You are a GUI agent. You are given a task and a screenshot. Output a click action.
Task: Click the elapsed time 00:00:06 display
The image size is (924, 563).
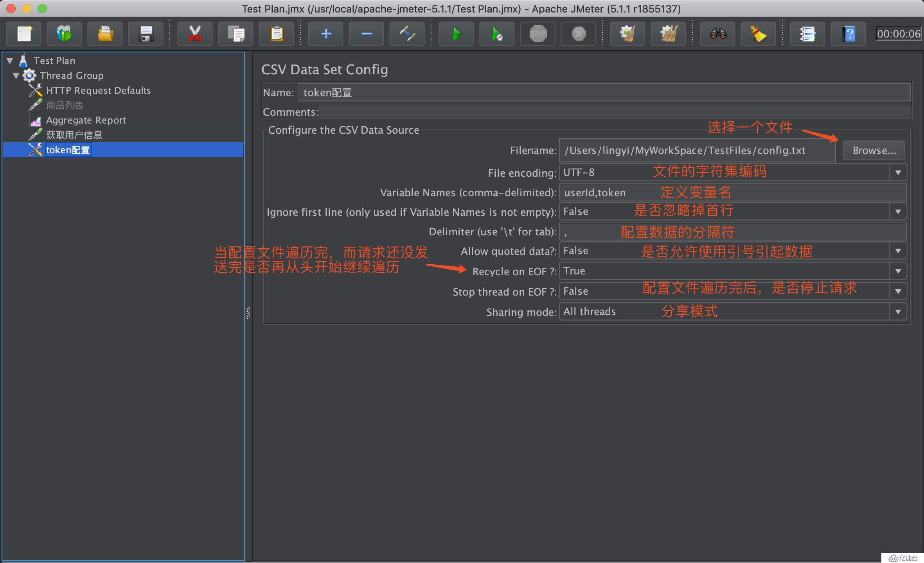tap(899, 34)
